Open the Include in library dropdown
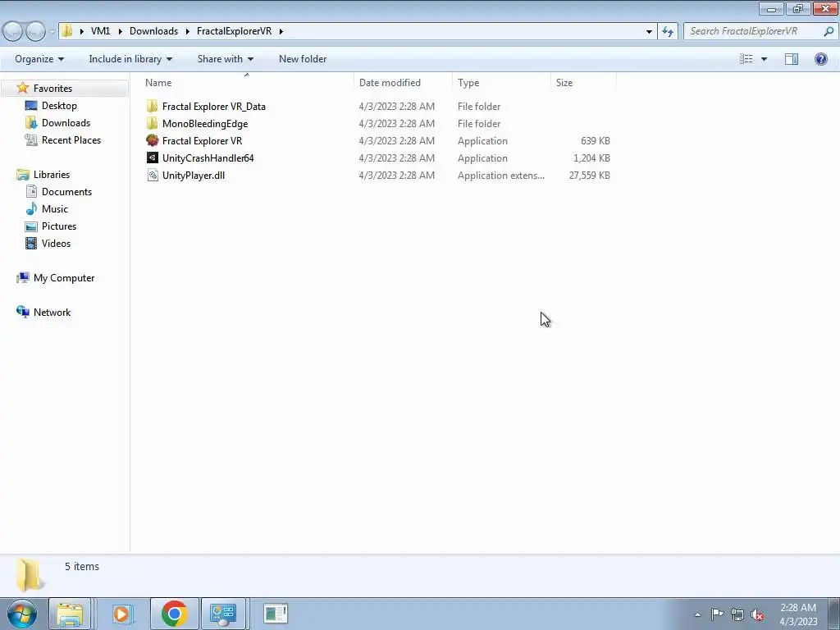The width and height of the screenshot is (840, 630). click(130, 59)
